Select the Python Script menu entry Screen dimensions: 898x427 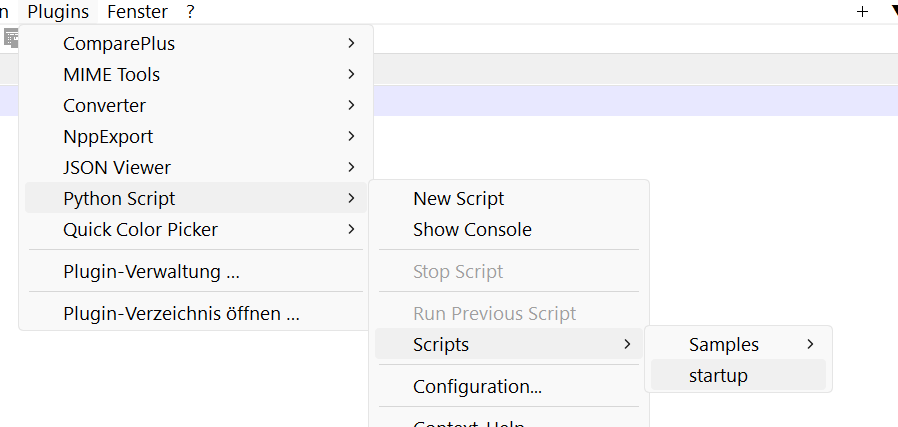click(x=119, y=199)
